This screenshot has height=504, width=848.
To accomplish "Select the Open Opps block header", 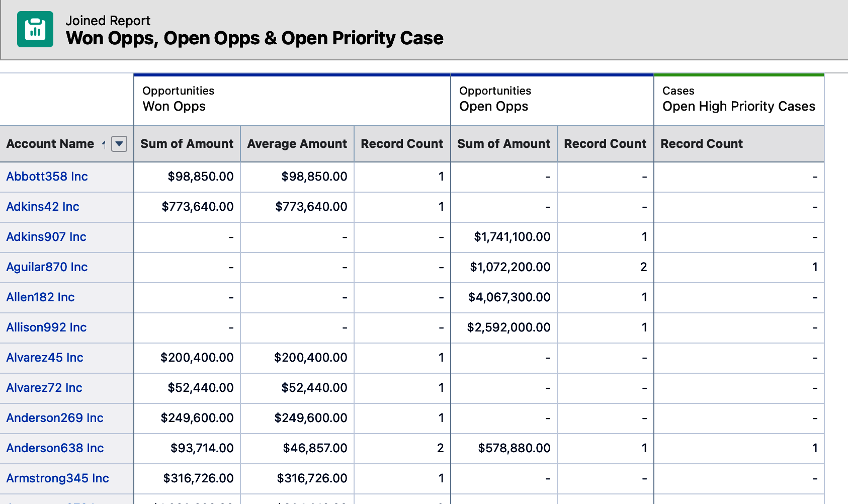I will tap(552, 100).
